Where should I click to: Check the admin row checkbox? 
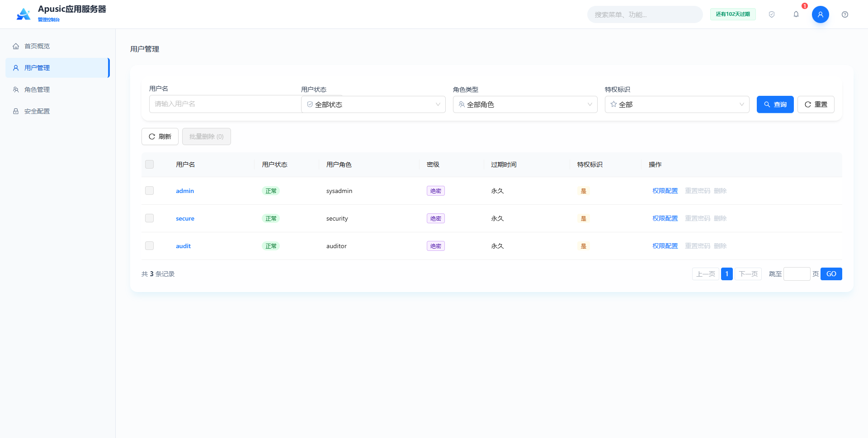coord(150,191)
